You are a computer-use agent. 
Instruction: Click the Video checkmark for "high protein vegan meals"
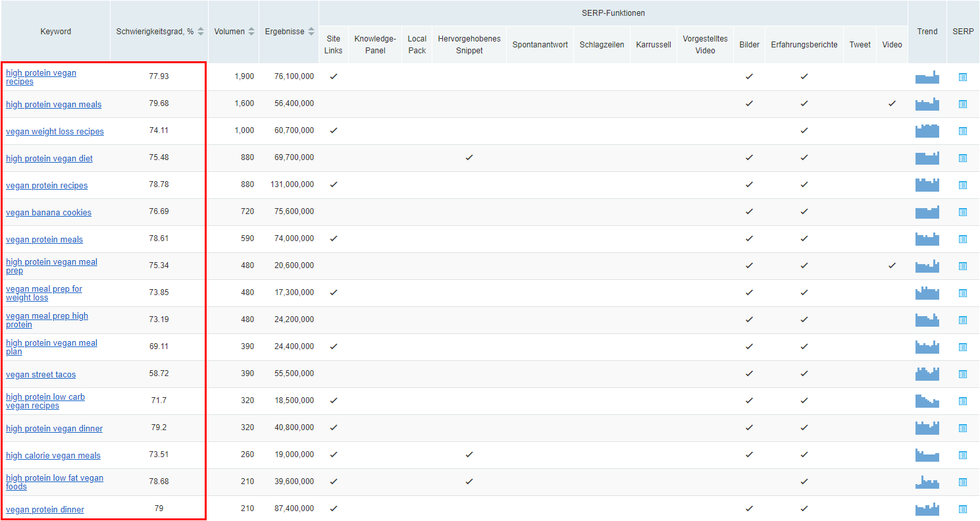(892, 103)
